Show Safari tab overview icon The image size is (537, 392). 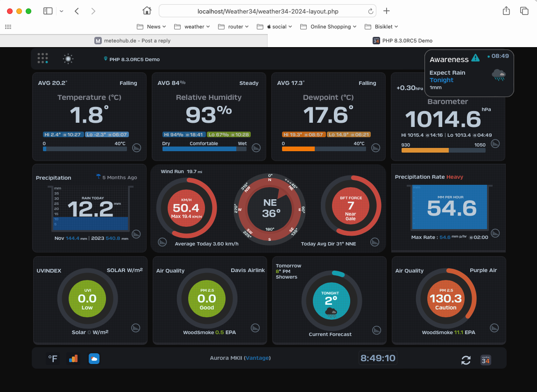pyautogui.click(x=524, y=11)
